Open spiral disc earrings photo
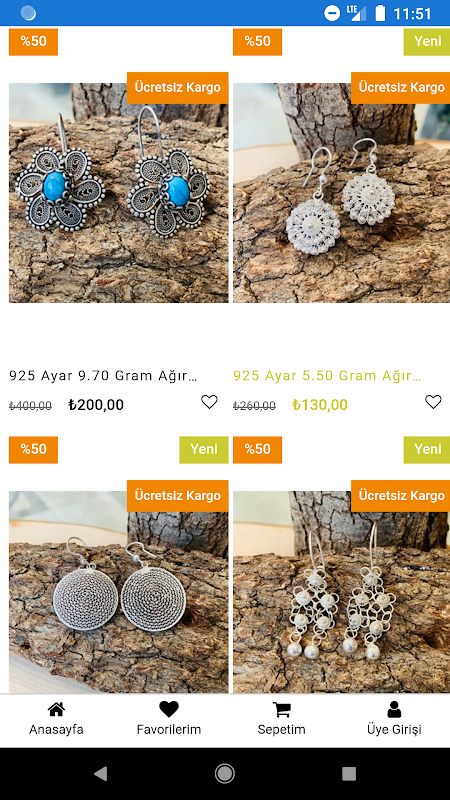The width and height of the screenshot is (450, 800). (118, 592)
